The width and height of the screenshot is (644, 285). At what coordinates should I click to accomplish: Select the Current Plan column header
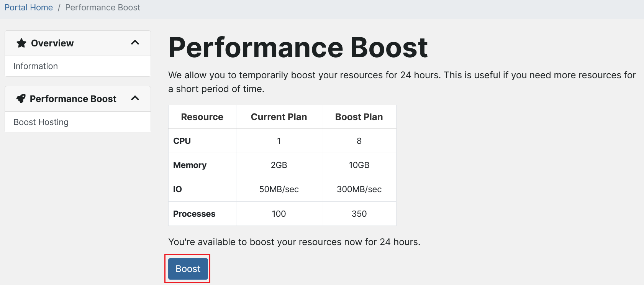[x=279, y=117]
